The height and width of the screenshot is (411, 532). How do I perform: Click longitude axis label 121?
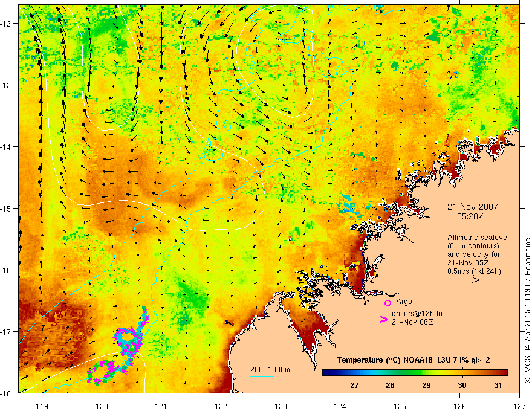[161, 406]
